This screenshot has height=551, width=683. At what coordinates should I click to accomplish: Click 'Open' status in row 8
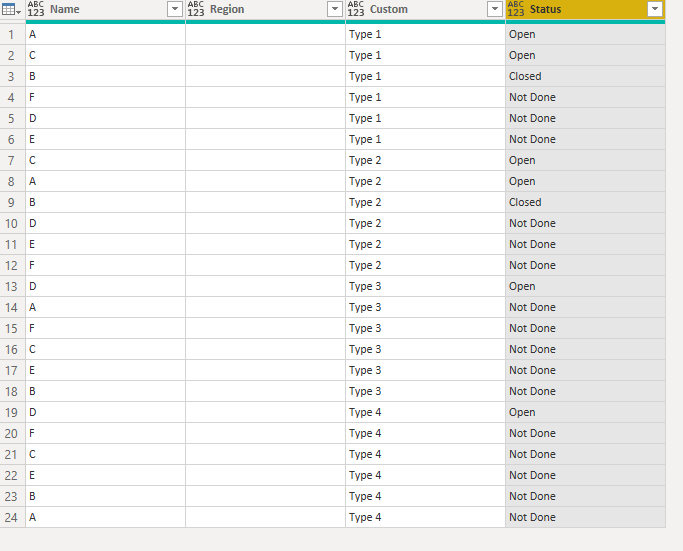click(585, 181)
